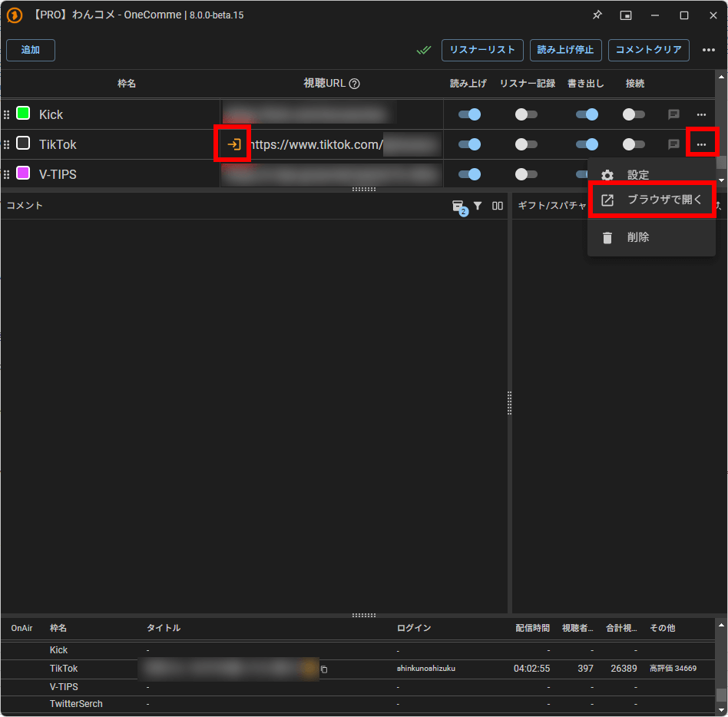Open the top toolbar three-dot menu
Screen dimensions: 728x717
point(709,50)
